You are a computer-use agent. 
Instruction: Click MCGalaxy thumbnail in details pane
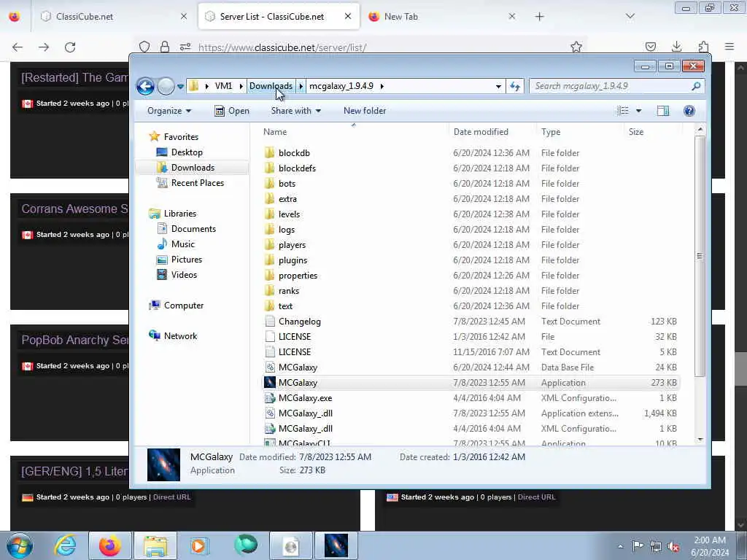[163, 464]
